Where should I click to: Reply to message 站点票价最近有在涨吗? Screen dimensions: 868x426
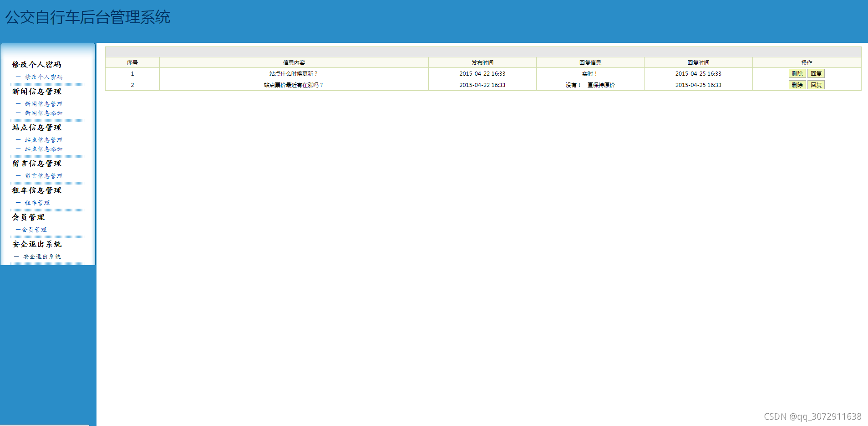coord(816,85)
